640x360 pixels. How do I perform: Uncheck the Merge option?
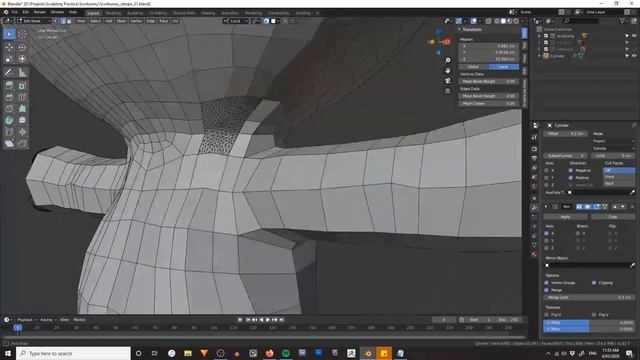pos(547,290)
